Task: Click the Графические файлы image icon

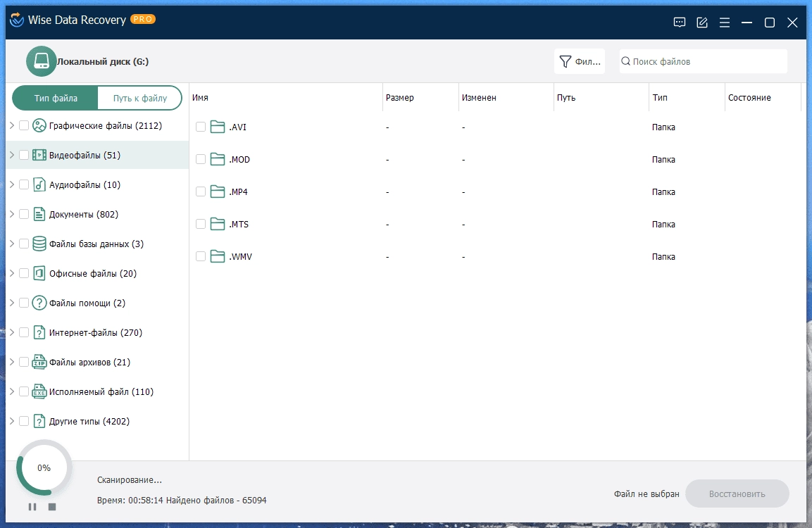Action: tap(39, 125)
